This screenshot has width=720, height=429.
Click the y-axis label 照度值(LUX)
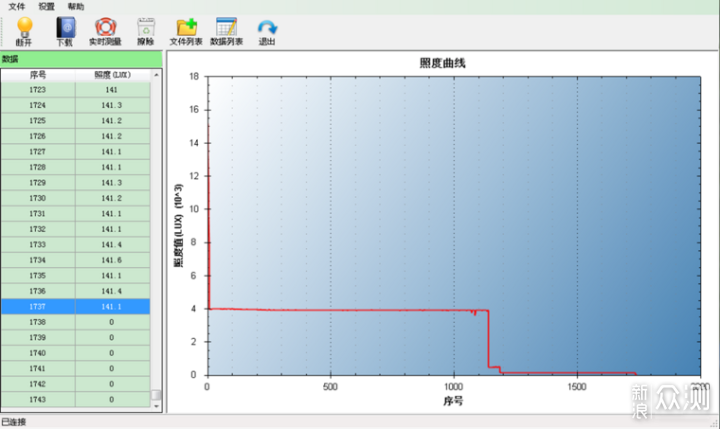[178, 226]
